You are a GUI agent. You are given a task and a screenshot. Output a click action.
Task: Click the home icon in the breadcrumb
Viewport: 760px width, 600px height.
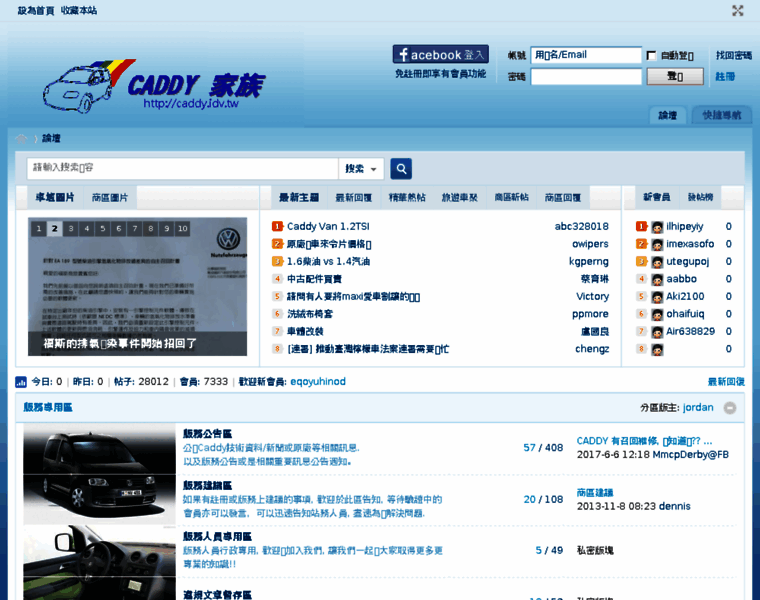pyautogui.click(x=21, y=139)
